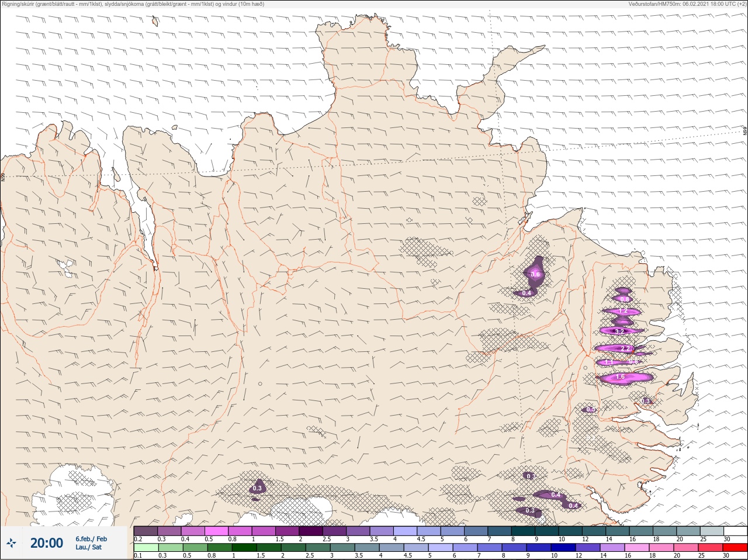Click the 20:00 forecast time display
Viewport: 748px width, 560px height.
[47, 543]
